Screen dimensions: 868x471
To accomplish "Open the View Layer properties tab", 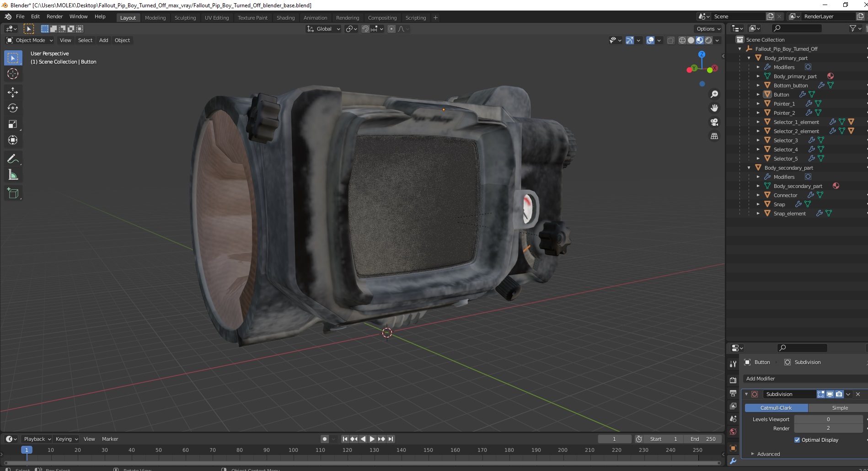I will pos(733,406).
